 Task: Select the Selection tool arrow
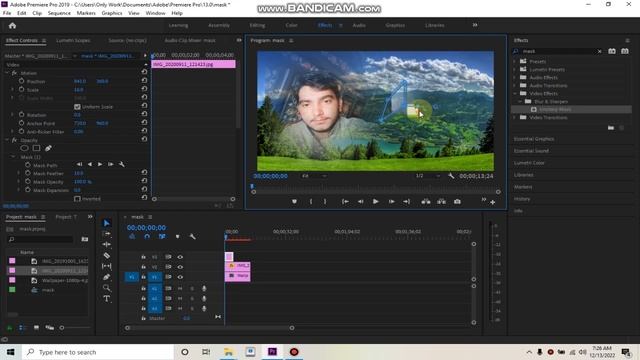107,223
